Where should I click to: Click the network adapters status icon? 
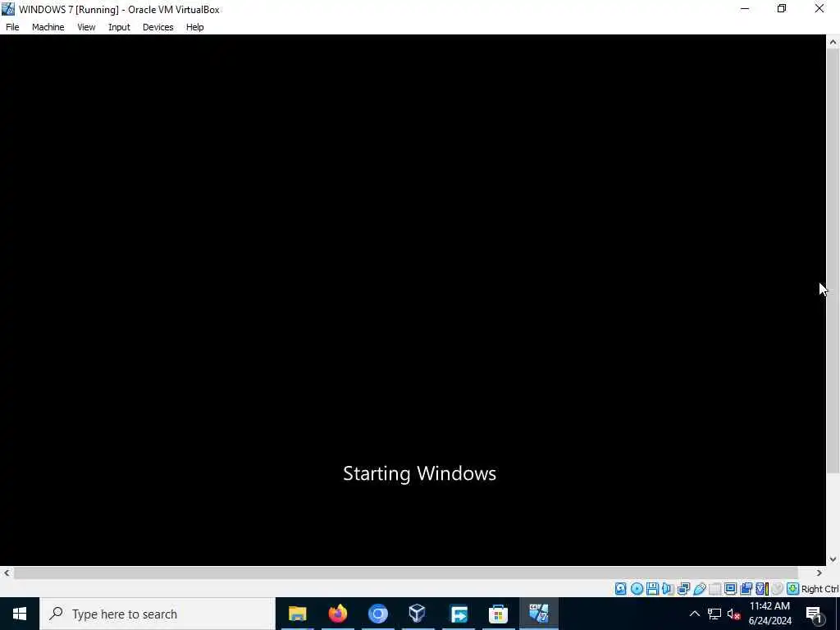click(683, 589)
